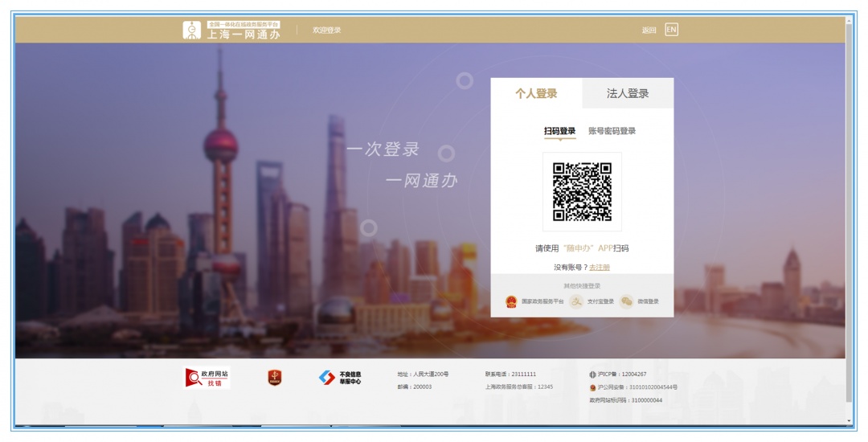Viewport: 868px width, 442px height.
Task: Open the 政府网站找错 badge
Action: [207, 378]
